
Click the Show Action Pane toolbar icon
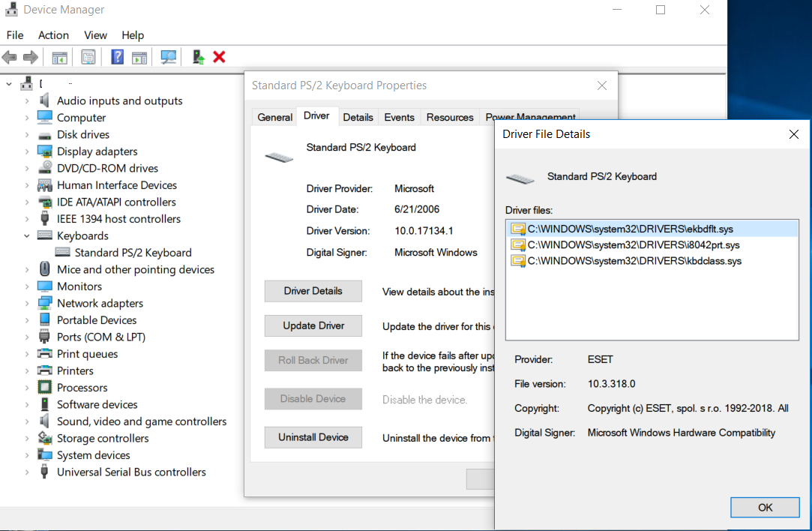[139, 57]
